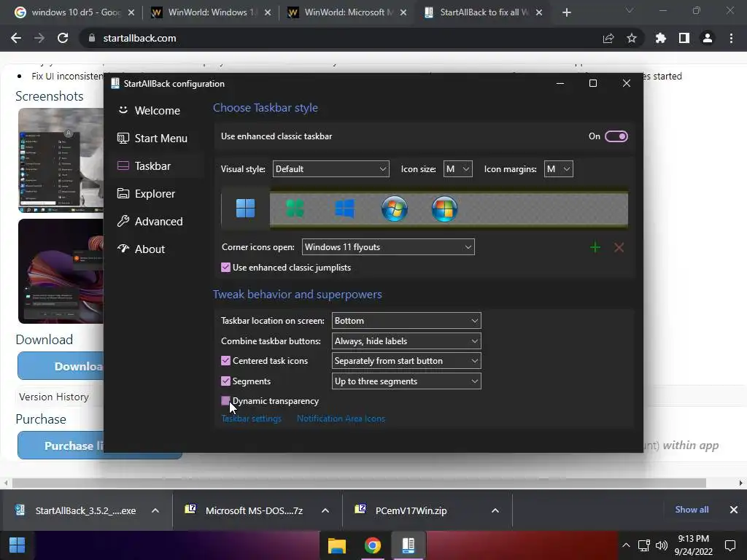747x560 pixels.
Task: Uncheck the Segments checkbox
Action: [x=226, y=381]
